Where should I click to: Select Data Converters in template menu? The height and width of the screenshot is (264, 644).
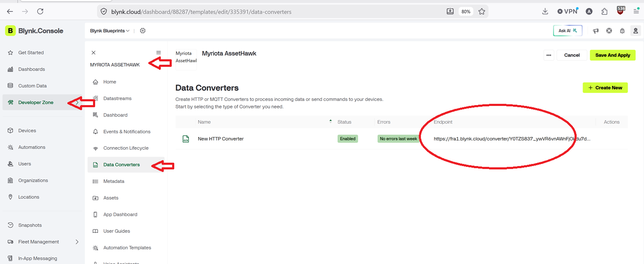(x=126, y=165)
